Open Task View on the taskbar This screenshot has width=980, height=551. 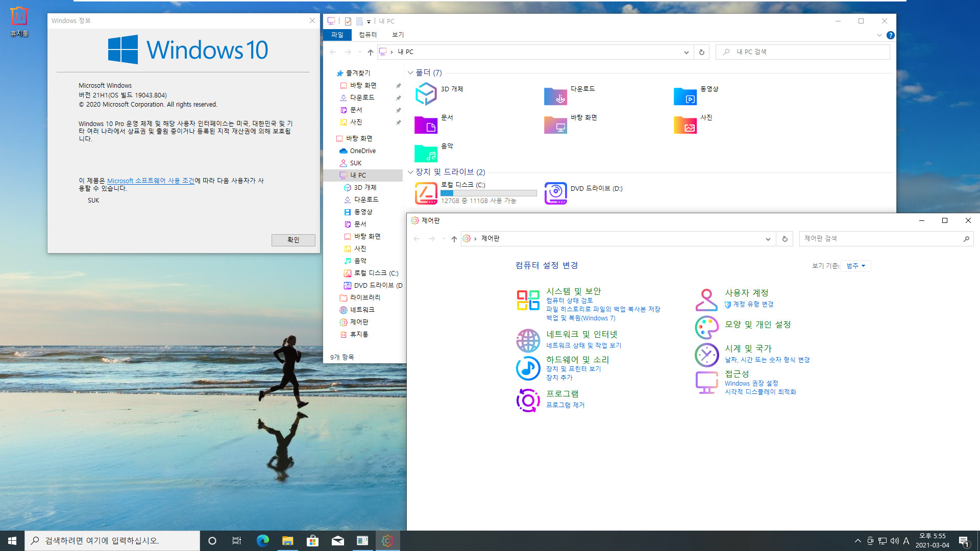(x=237, y=541)
